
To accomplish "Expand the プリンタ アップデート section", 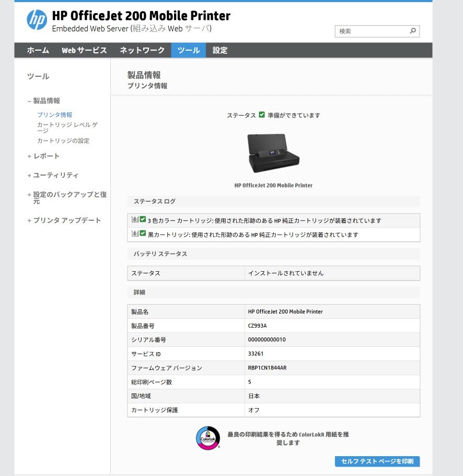I will pos(64,220).
